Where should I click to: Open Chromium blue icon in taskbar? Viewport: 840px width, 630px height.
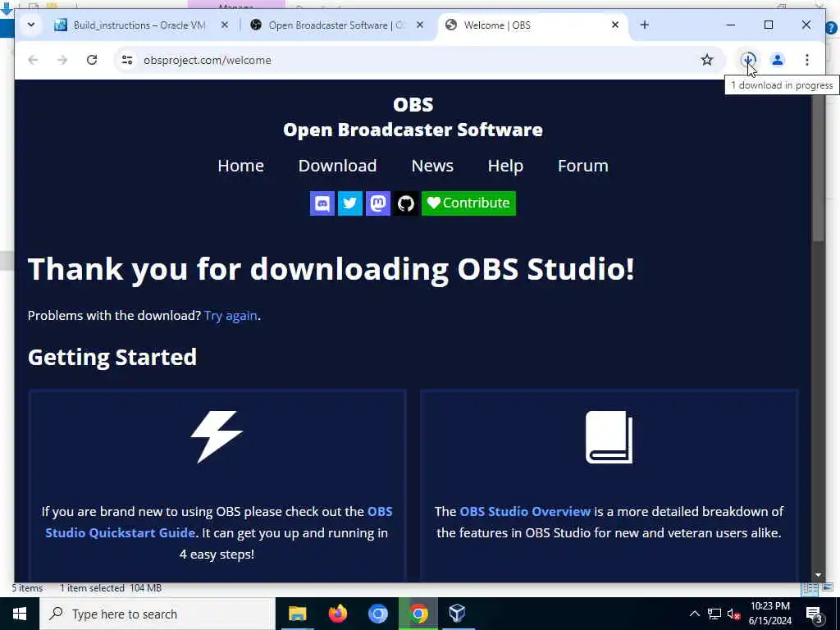tap(377, 614)
